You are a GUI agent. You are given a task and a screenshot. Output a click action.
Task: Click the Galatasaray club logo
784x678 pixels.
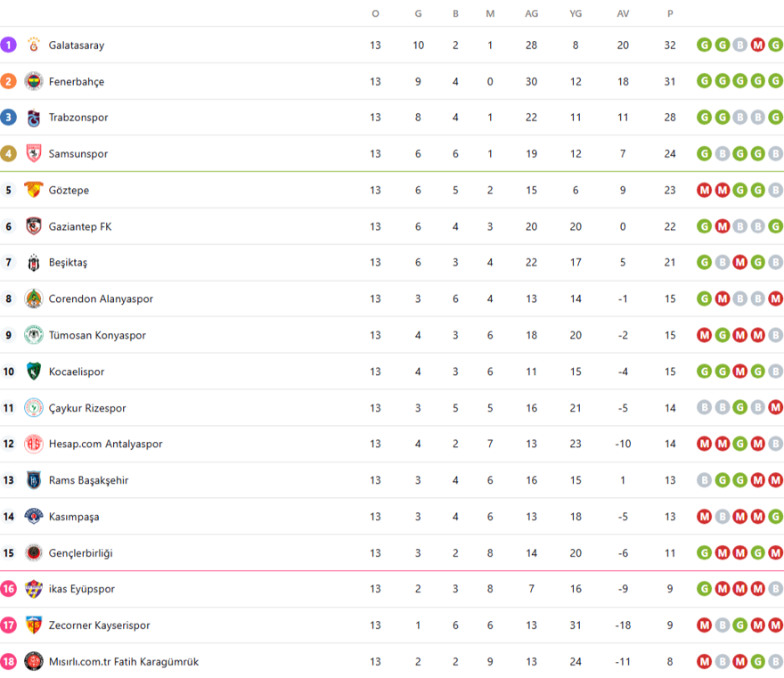[x=34, y=45]
